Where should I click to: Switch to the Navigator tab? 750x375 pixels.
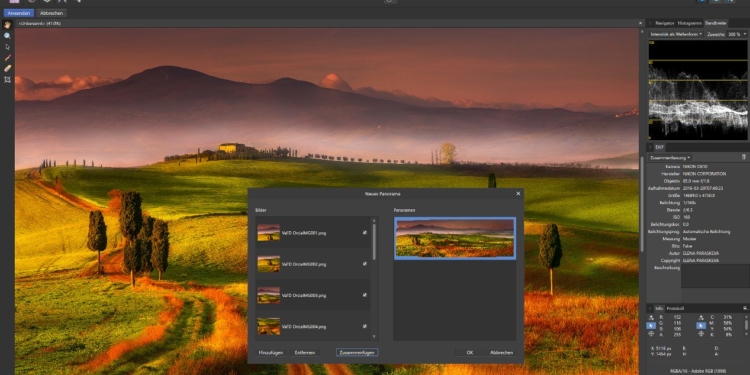pyautogui.click(x=664, y=23)
